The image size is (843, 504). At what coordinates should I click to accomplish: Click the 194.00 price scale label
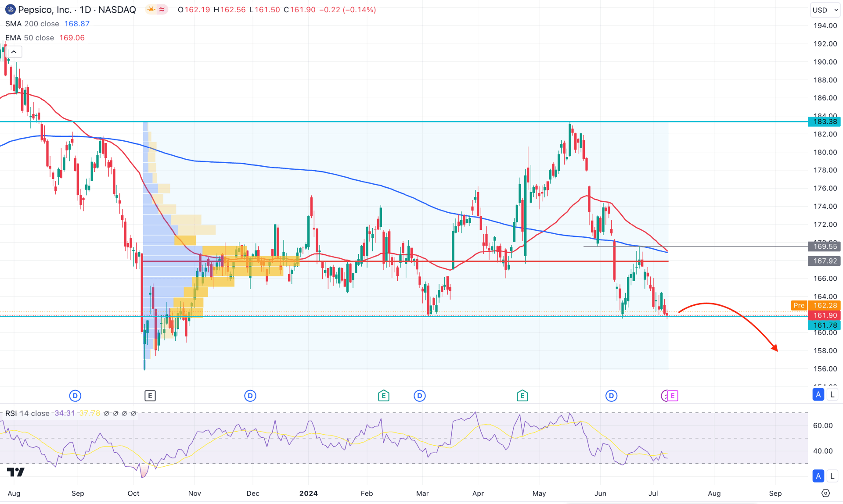pyautogui.click(x=825, y=25)
